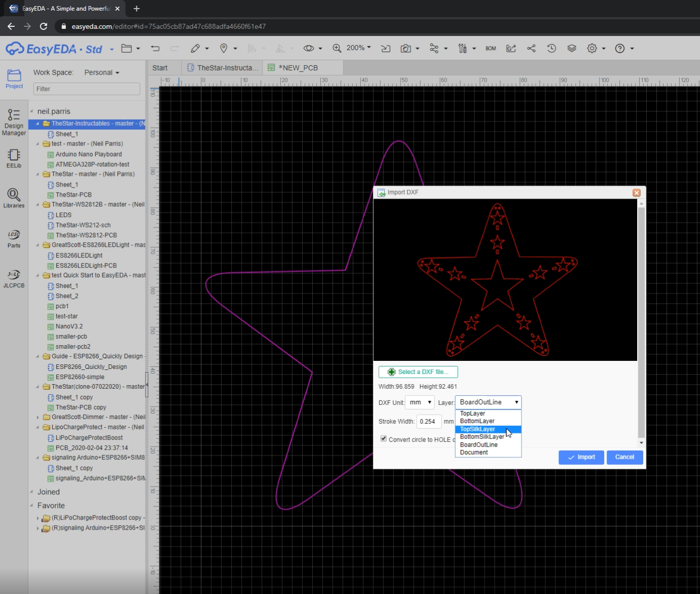Collapse the TheStar-WS2812B project folder

[38, 204]
